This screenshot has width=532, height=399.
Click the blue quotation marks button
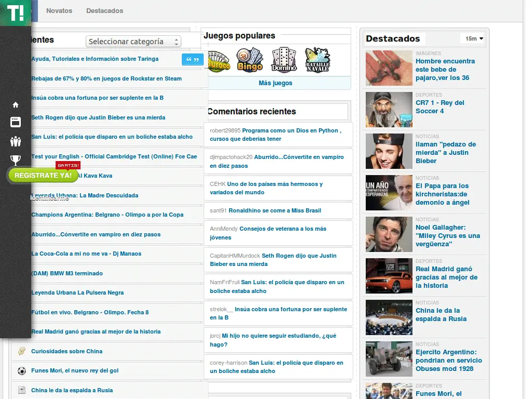(193, 59)
